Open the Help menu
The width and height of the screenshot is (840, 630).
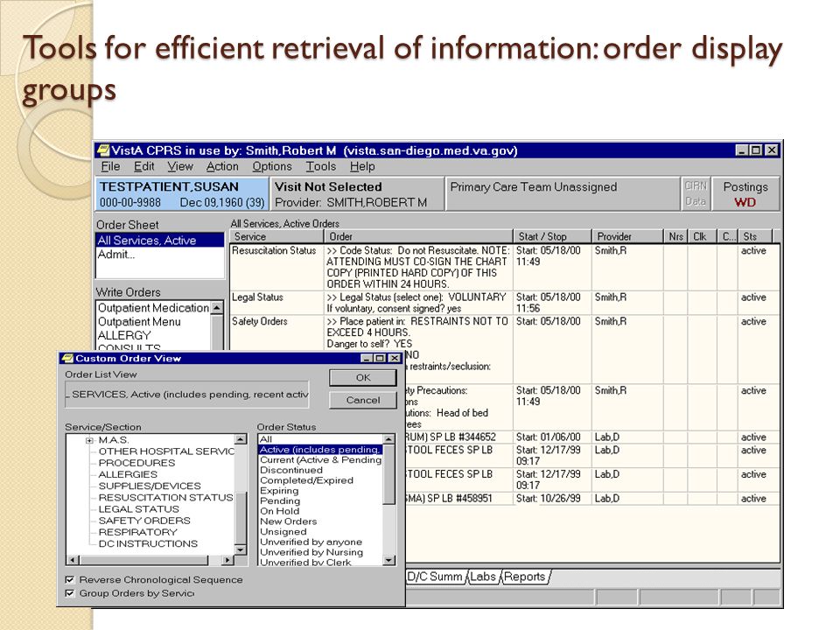click(x=362, y=166)
